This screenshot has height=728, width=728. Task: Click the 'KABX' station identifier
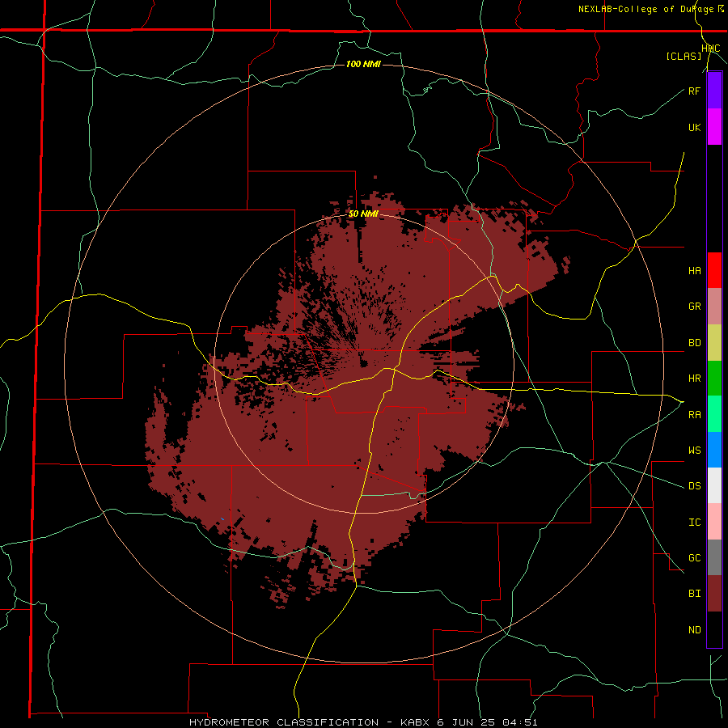pyautogui.click(x=415, y=722)
